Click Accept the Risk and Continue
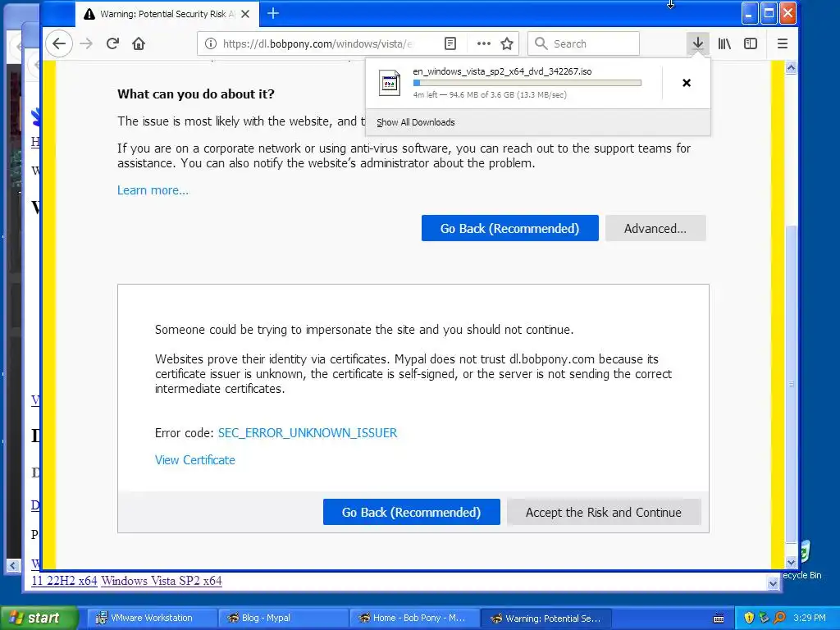Screen dimensions: 840x630 [604, 512]
